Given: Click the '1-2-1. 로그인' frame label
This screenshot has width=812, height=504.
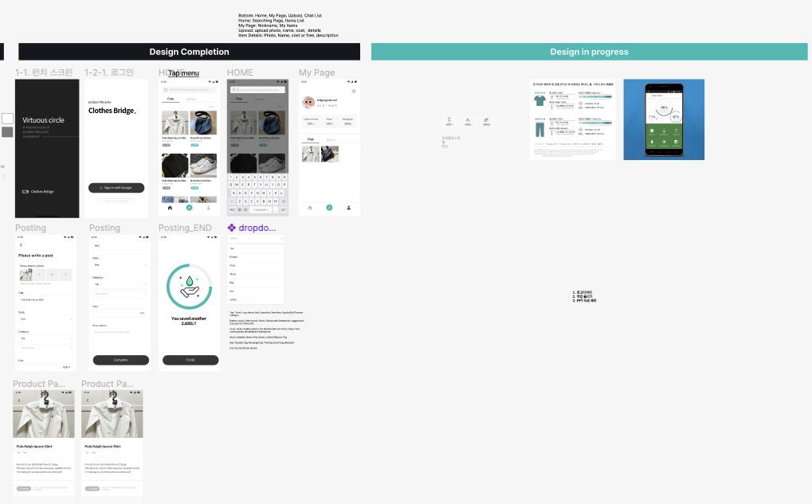Looking at the screenshot, I should coord(108,72).
